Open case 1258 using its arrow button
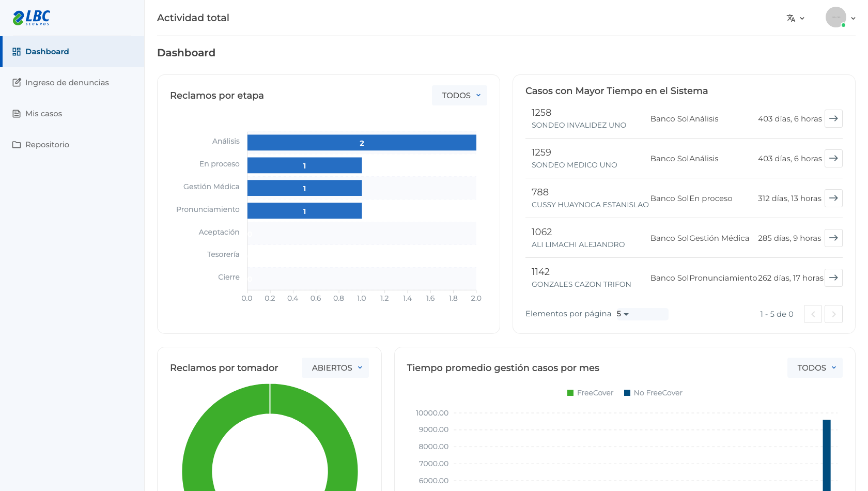868x491 pixels. click(x=833, y=118)
